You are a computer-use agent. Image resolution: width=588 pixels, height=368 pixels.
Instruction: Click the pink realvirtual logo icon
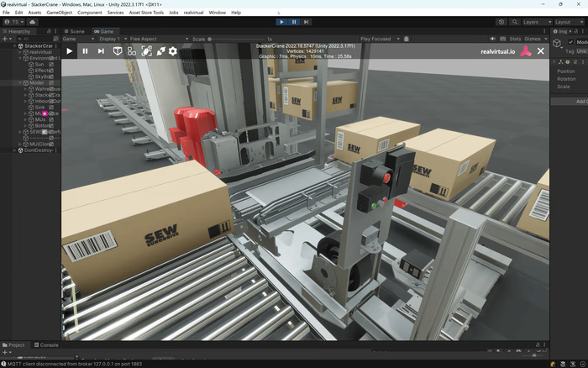coord(524,51)
